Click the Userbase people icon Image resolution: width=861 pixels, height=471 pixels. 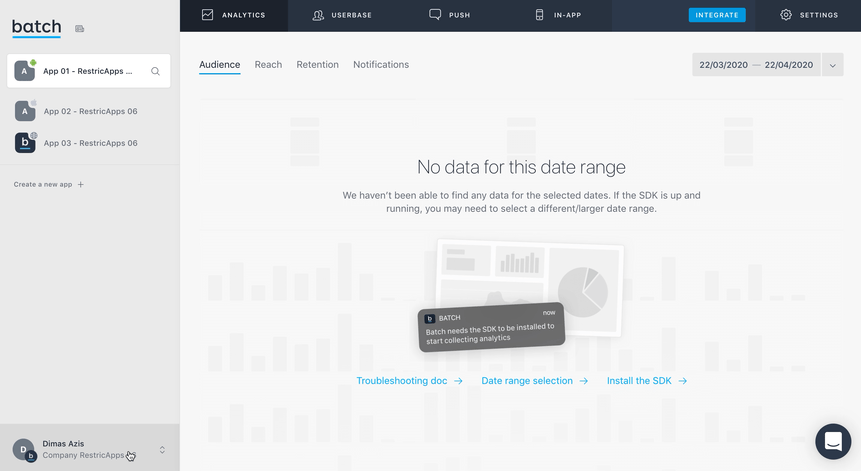click(x=318, y=15)
